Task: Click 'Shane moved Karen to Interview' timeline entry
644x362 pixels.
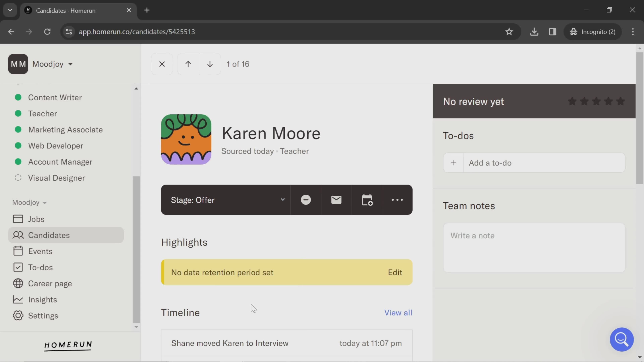Action: pos(286,343)
